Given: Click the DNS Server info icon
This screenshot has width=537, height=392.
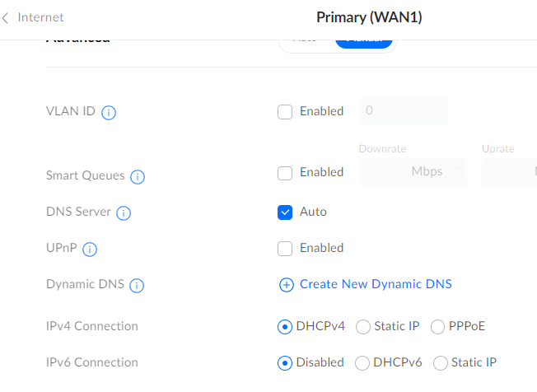Looking at the screenshot, I should (x=124, y=213).
